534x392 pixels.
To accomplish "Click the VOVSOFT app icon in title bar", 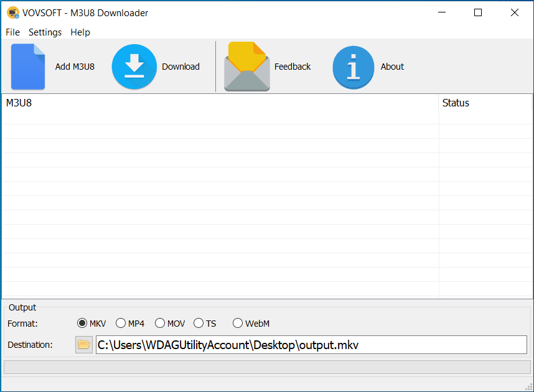I will tap(13, 13).
